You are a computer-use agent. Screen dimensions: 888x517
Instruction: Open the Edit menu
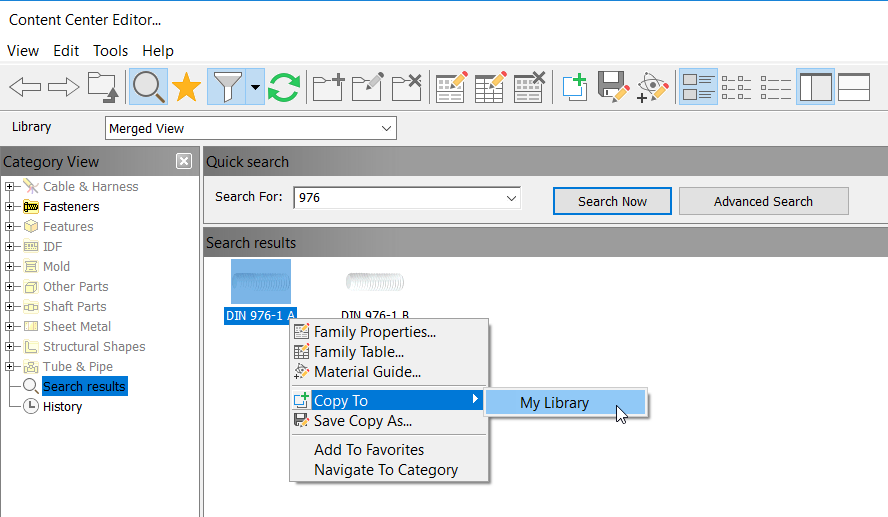click(66, 51)
